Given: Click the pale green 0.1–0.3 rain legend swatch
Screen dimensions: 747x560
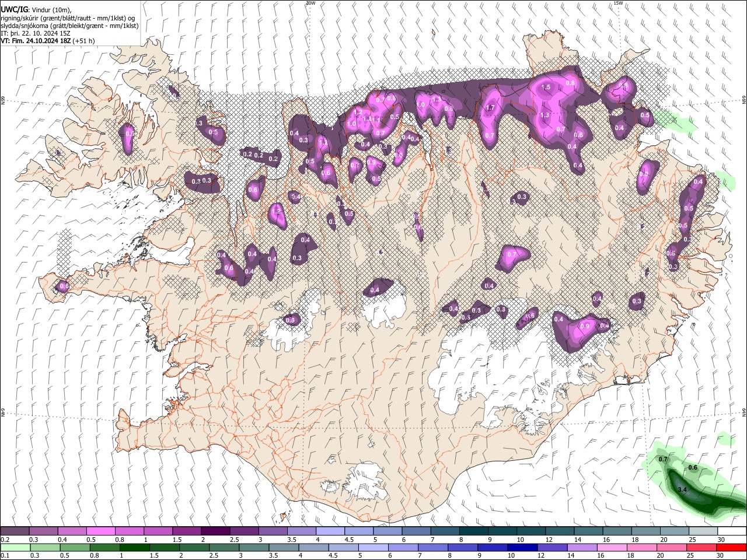Looking at the screenshot, I should coord(15,547).
